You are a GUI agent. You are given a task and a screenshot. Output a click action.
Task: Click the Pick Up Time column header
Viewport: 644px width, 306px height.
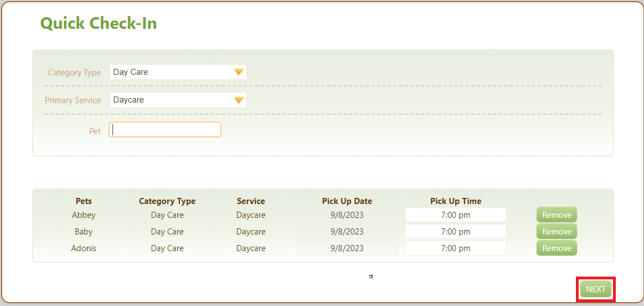[x=456, y=201]
